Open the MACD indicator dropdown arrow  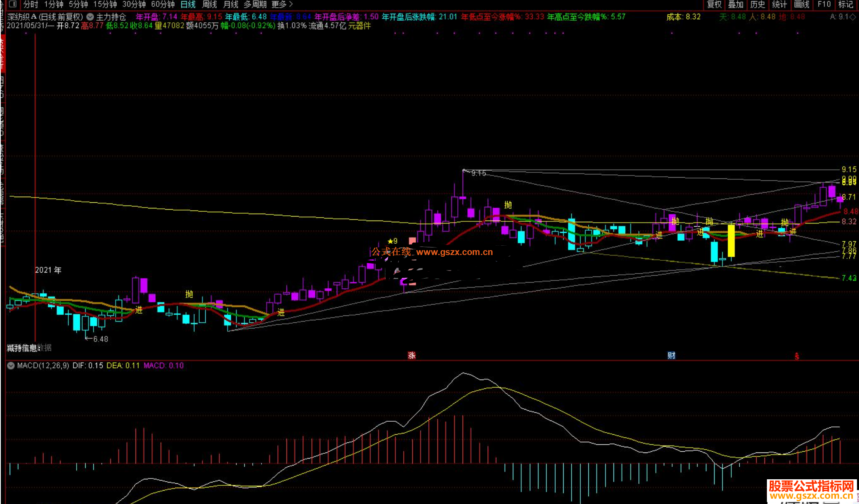pyautogui.click(x=11, y=365)
